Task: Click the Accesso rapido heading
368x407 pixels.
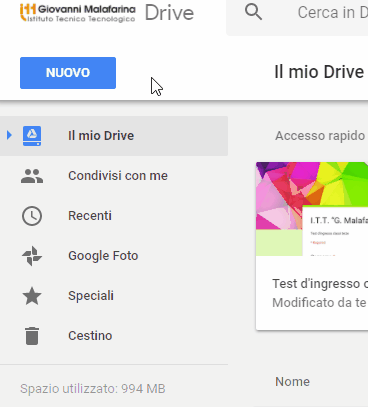Action: 320,136
